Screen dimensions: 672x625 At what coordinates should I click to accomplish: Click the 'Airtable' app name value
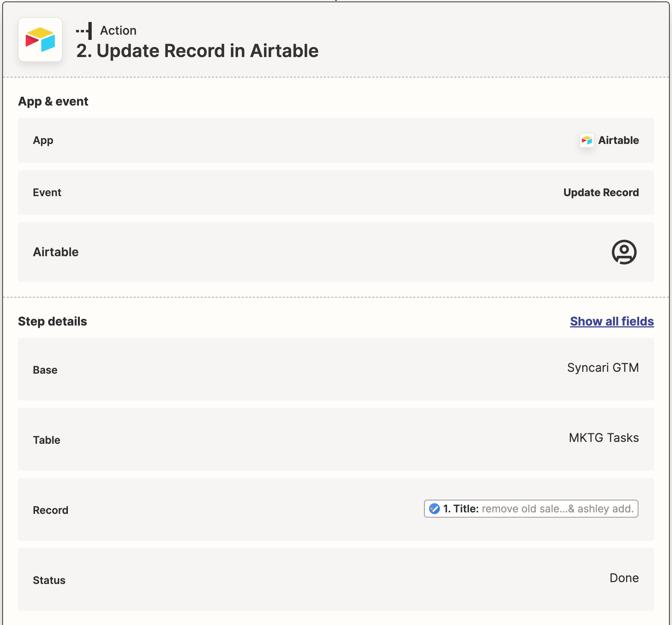618,140
